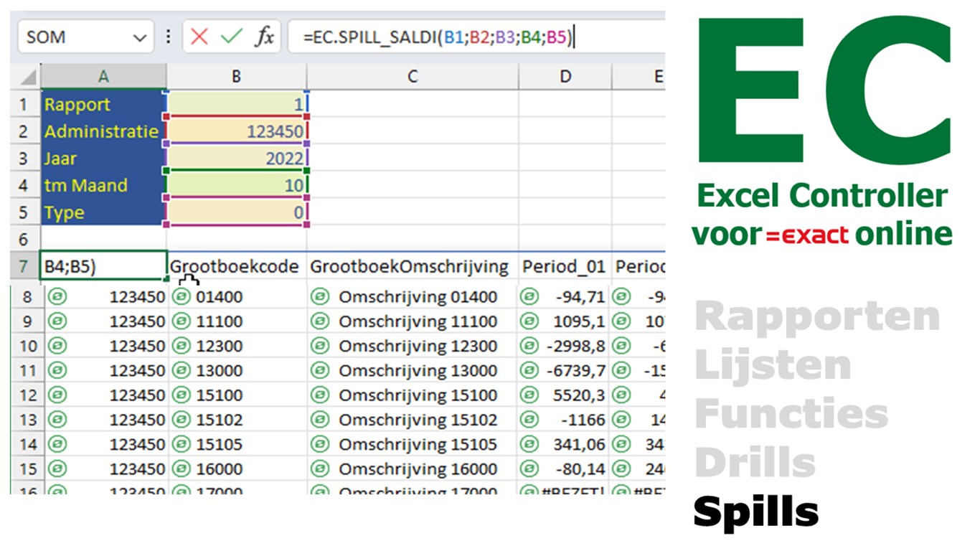The width and height of the screenshot is (980, 551).
Task: Confirm formula with the green checkmark
Action: [x=231, y=37]
